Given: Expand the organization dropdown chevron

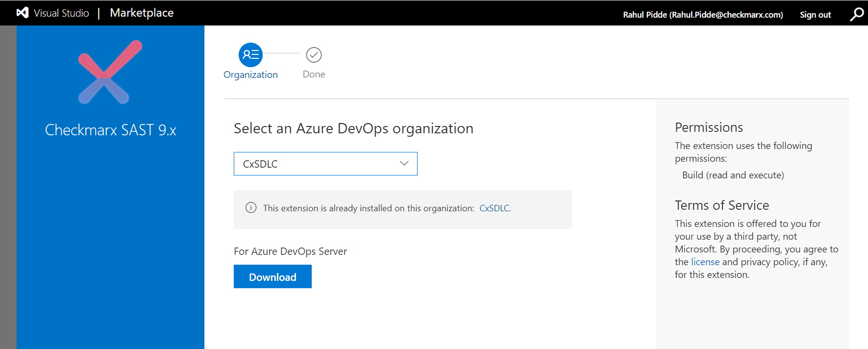Looking at the screenshot, I should tap(404, 164).
